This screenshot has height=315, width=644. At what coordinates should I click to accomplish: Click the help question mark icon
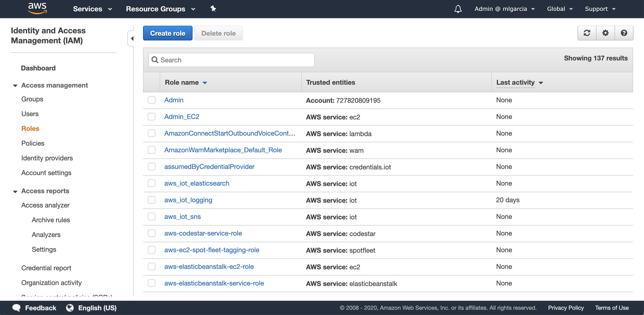point(624,33)
